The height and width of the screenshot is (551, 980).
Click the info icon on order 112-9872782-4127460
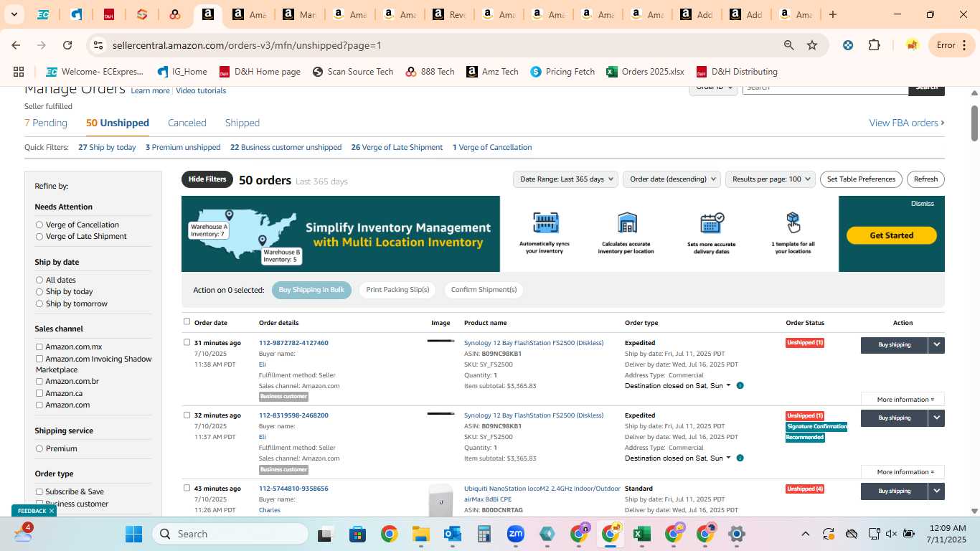740,386
